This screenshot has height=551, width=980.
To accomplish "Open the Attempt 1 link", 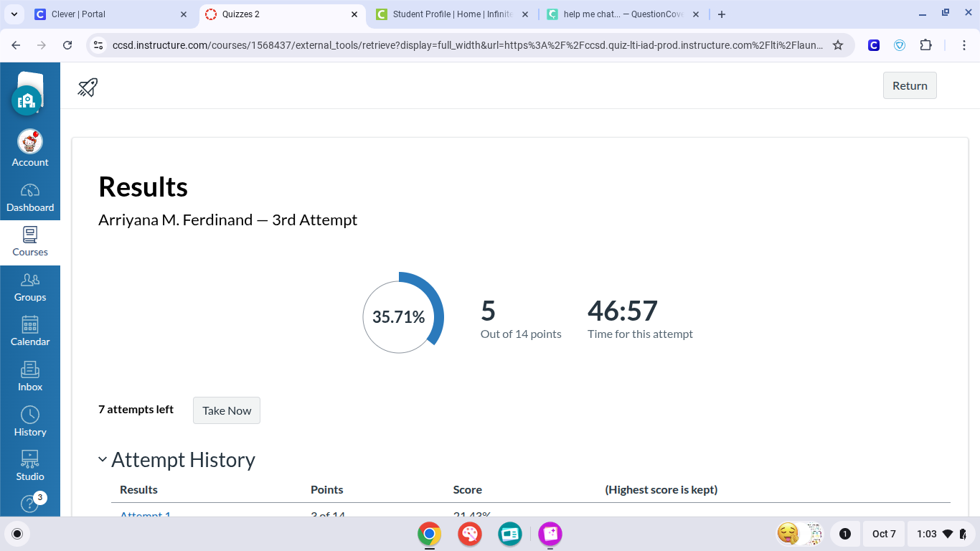I will point(146,514).
